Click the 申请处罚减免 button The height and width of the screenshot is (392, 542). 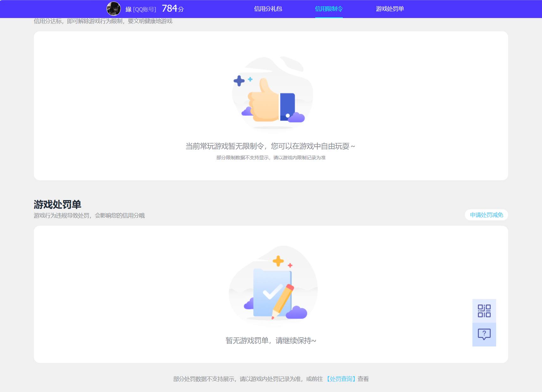coord(486,215)
